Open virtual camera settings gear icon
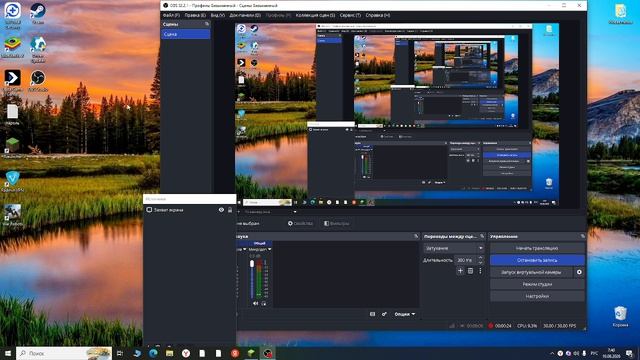The width and height of the screenshot is (640, 360). coord(579,272)
